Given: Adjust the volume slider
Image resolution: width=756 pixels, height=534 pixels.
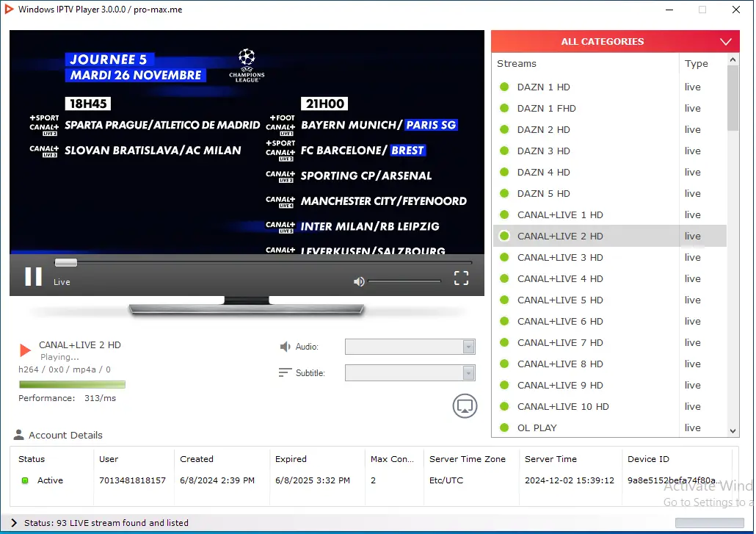Looking at the screenshot, I should click(x=404, y=281).
